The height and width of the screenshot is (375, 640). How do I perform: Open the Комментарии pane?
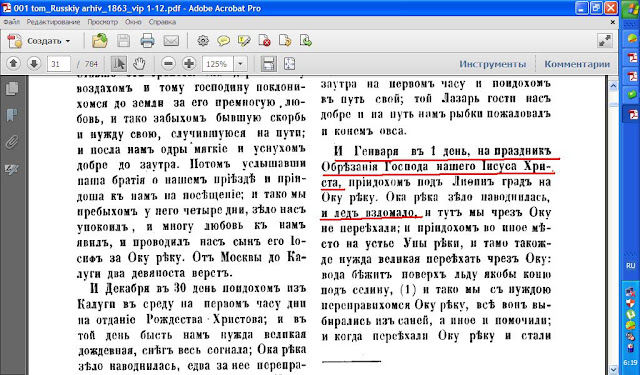577,64
